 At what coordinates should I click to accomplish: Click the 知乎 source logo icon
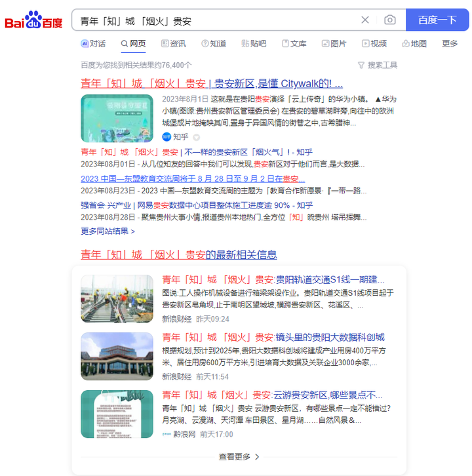click(x=167, y=137)
